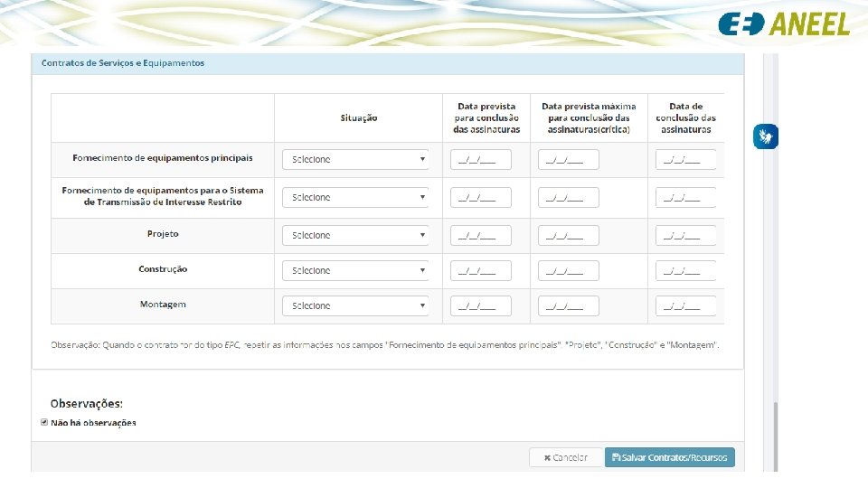This screenshot has height=488, width=868.
Task: Click data de conclusão field for Montagem
Action: [x=686, y=305]
